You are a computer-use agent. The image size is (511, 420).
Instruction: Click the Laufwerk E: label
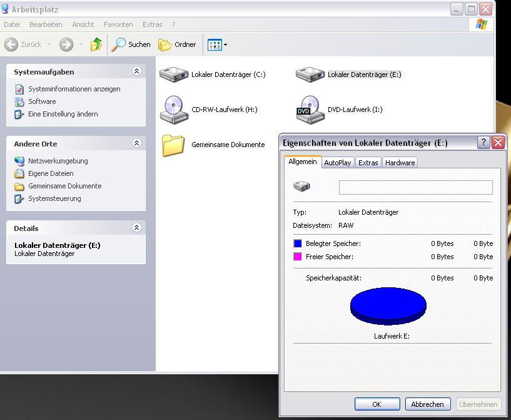pyautogui.click(x=392, y=336)
